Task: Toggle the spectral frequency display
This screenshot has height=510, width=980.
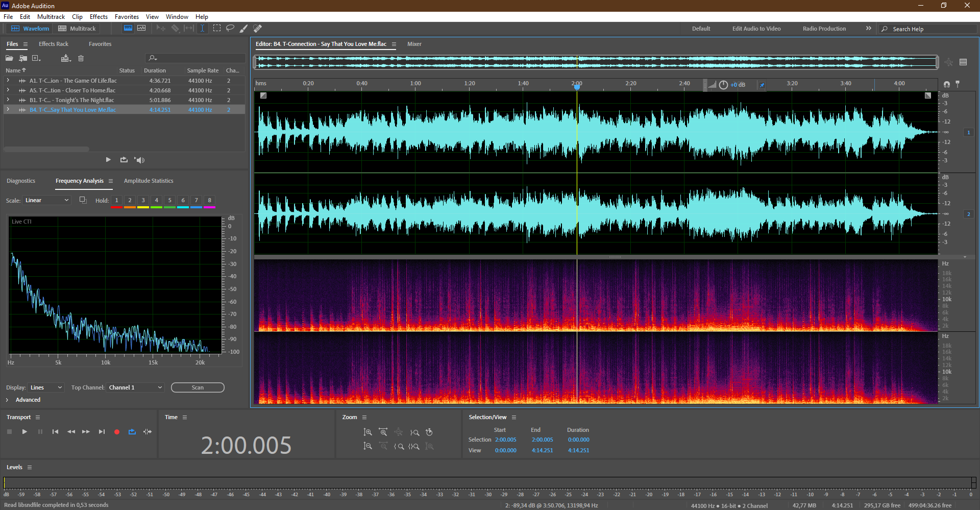Action: pyautogui.click(x=128, y=28)
